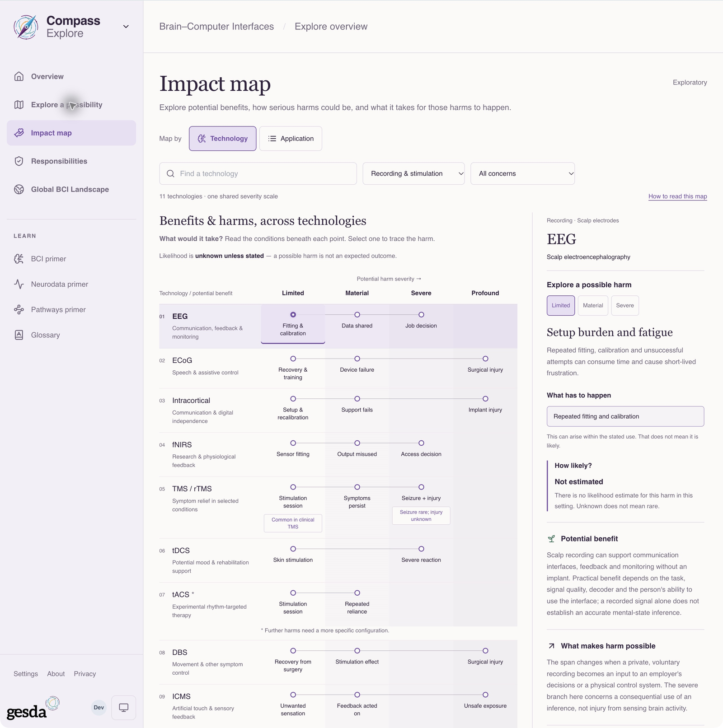Viewport: 723px width, 728px height.
Task: Open the Recording & stimulation dropdown
Action: [x=413, y=173]
